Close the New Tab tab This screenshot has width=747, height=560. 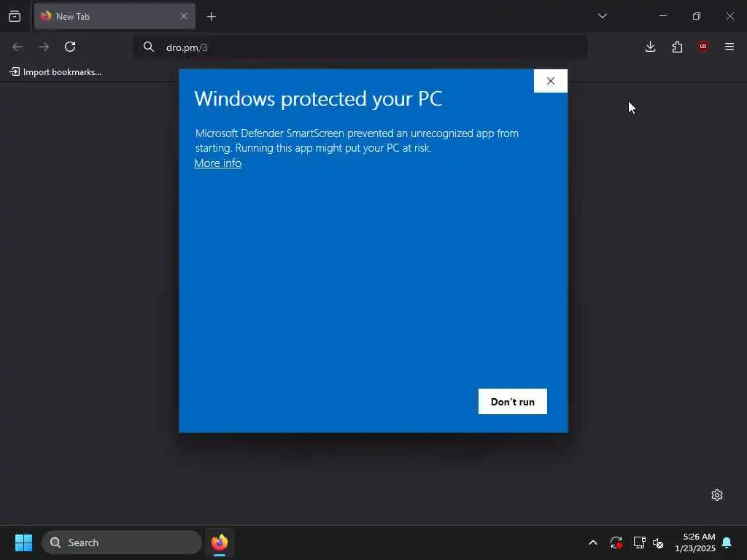point(184,16)
